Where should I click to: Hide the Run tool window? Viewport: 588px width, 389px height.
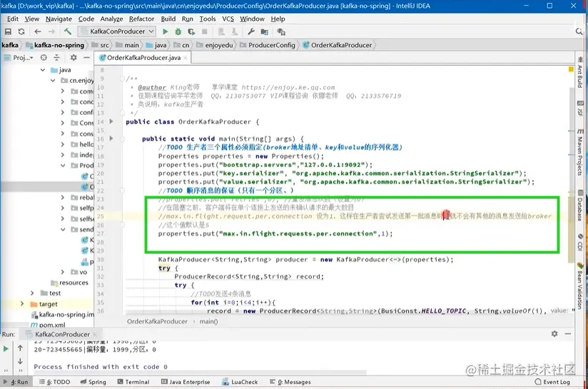(568, 333)
